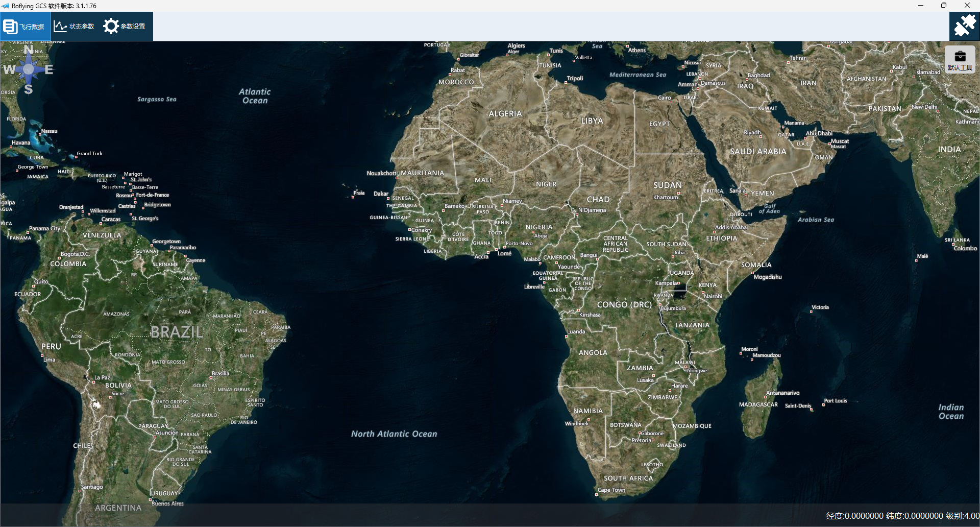Screen dimensions: 980x527
Task: Click the 级别:4.00 zoom level readout
Action: [963, 516]
